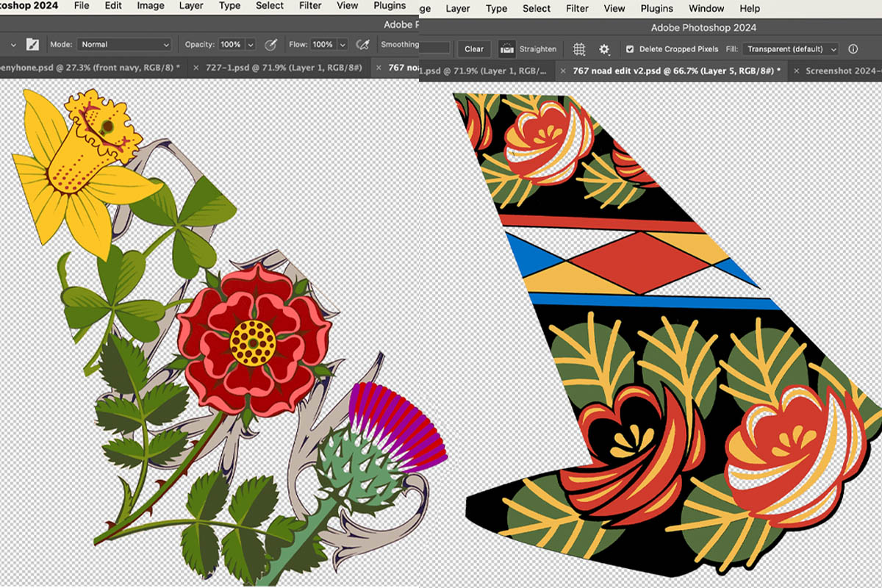Click the crop info circle icon
The image size is (882, 588).
tap(853, 49)
